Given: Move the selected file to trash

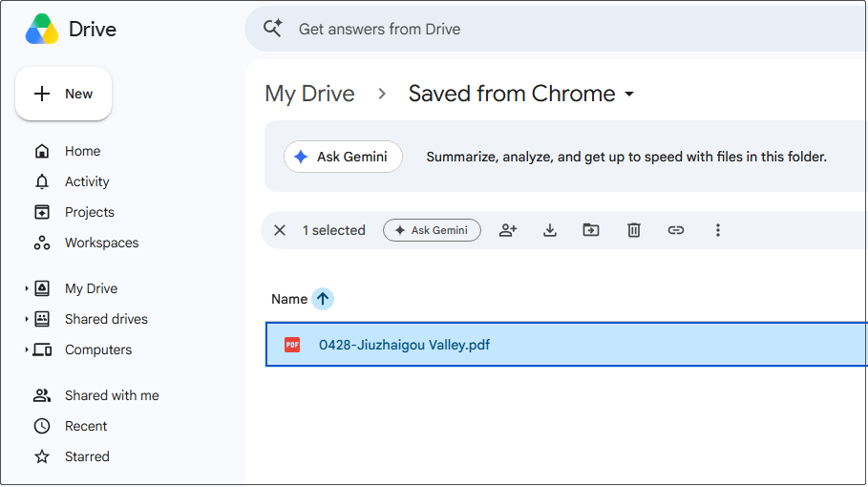Looking at the screenshot, I should pyautogui.click(x=634, y=230).
